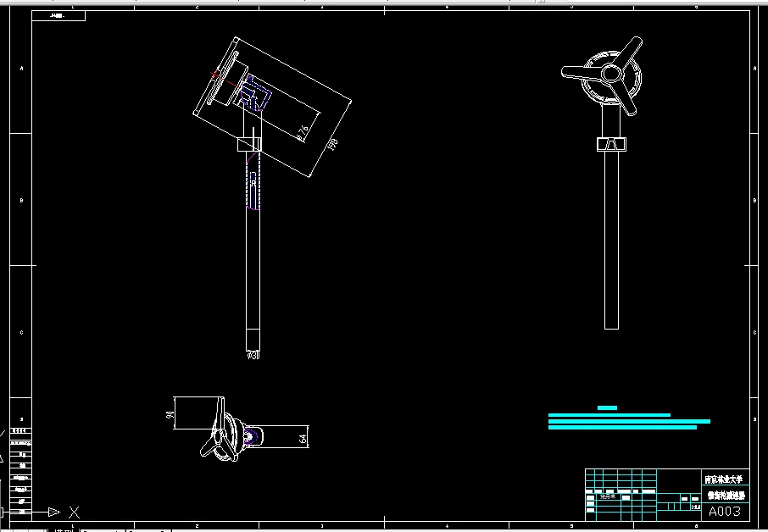Pick the red centerline on tilted disc
The image size is (768, 532).
[226, 80]
